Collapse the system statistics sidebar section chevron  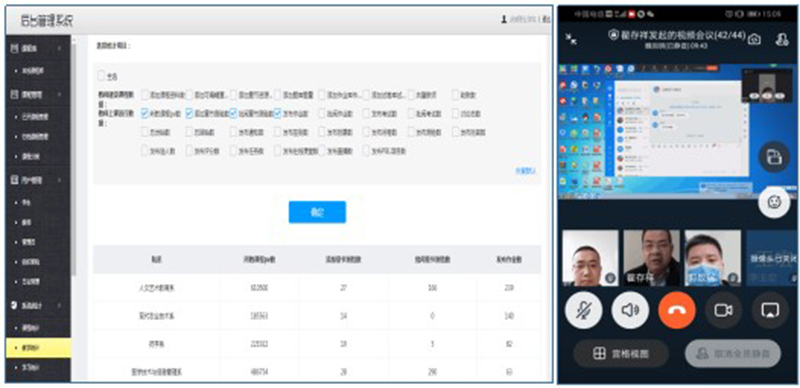coord(60,305)
